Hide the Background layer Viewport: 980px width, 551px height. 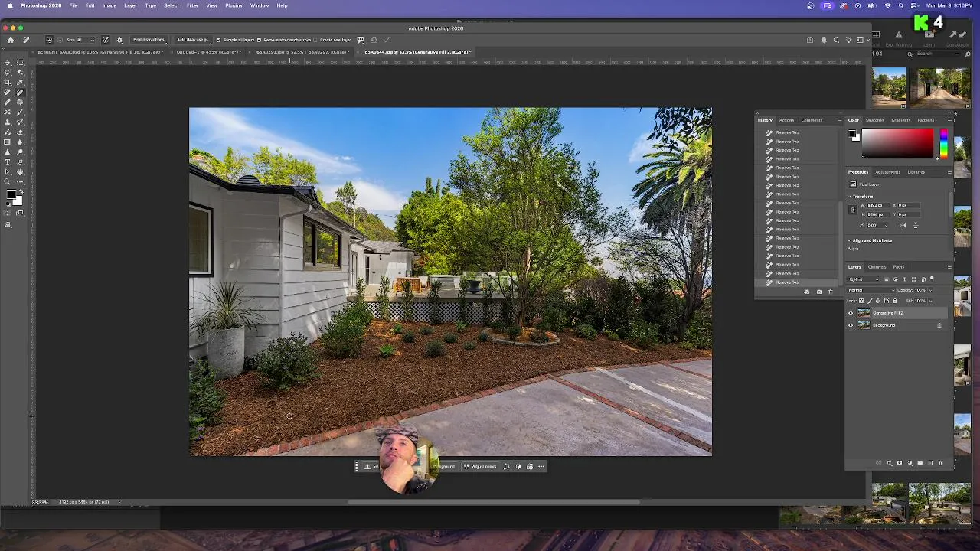851,325
